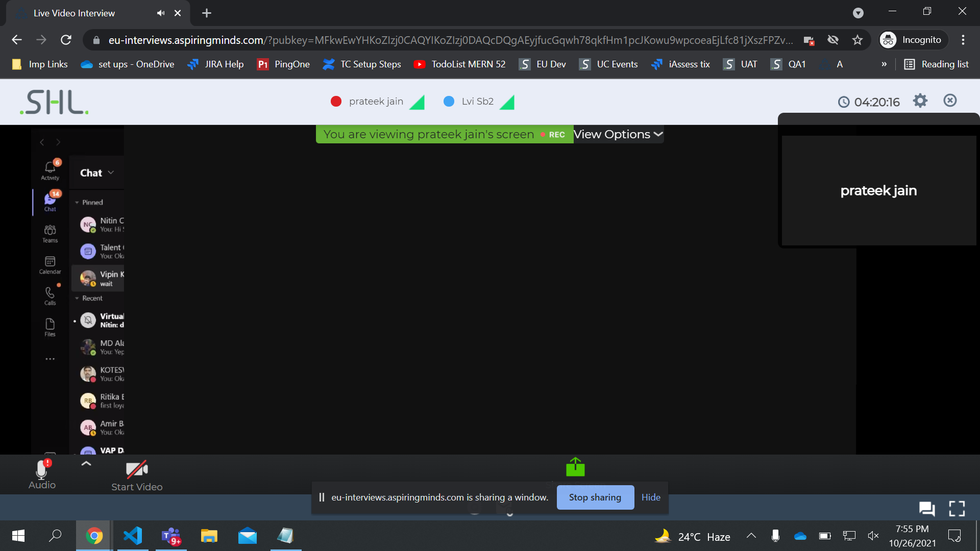Expand audio options caret next to Audio
Screen dimensions: 980x551
(86, 463)
